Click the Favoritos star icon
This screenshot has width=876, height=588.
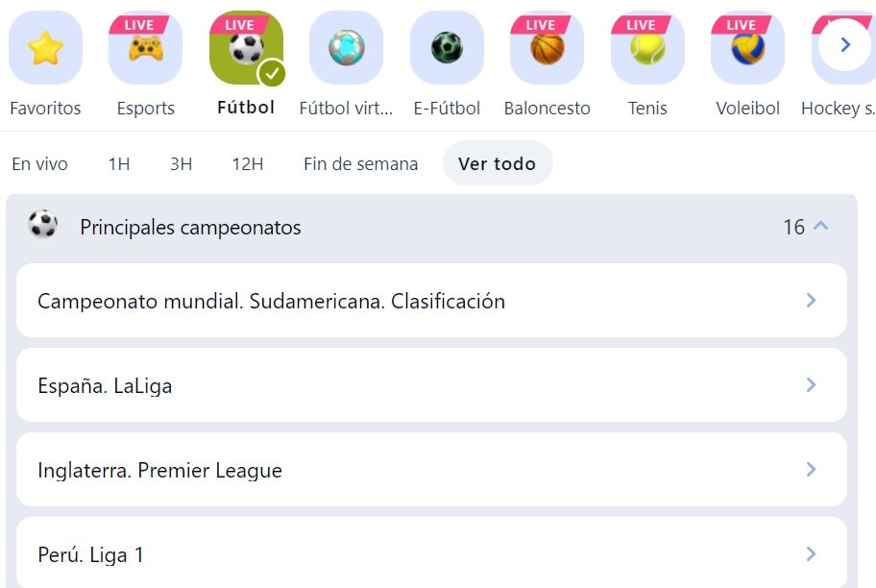45,46
